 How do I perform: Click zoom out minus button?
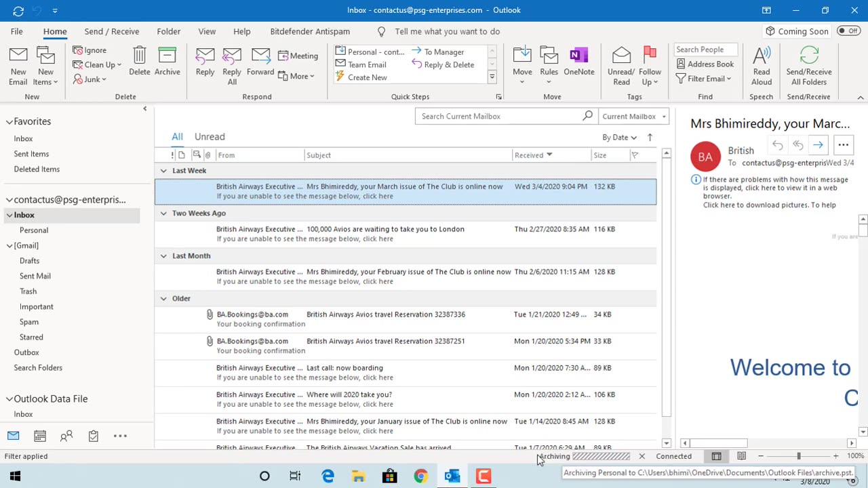(761, 456)
